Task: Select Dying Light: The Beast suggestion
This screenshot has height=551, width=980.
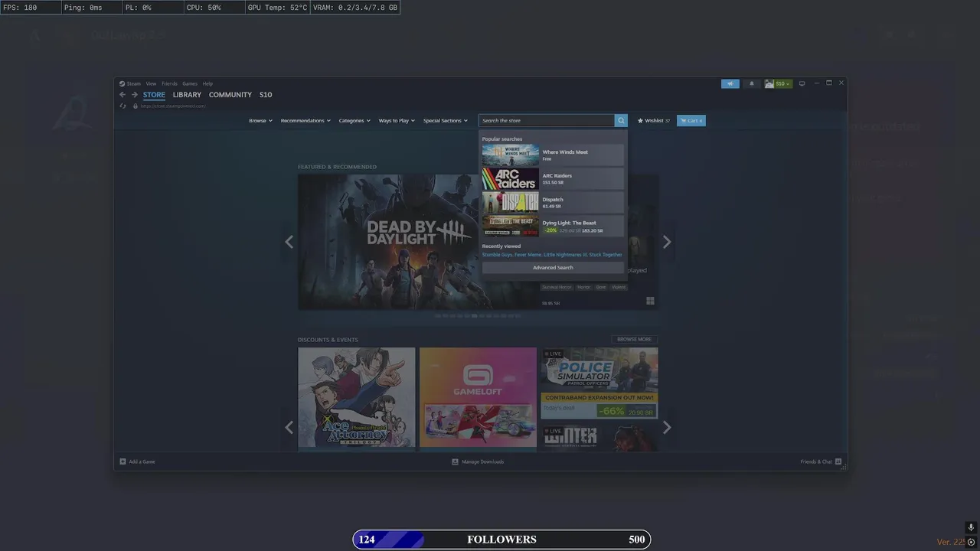Action: 553,227
